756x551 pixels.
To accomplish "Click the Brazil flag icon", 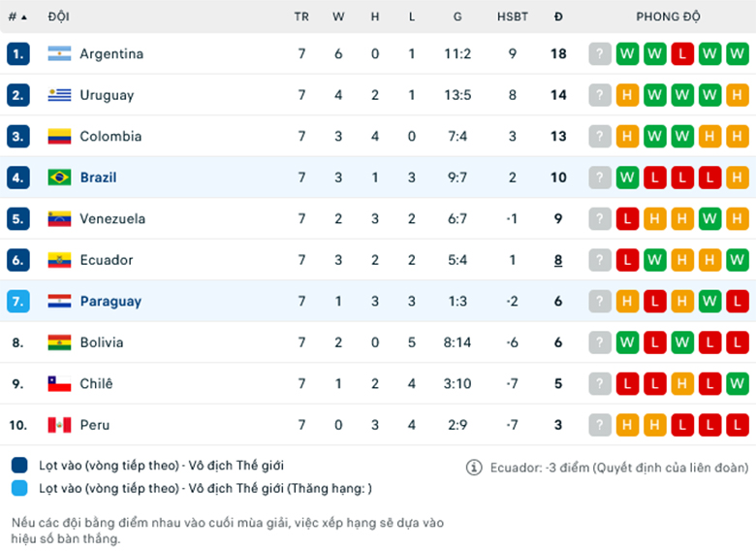I will click(59, 178).
